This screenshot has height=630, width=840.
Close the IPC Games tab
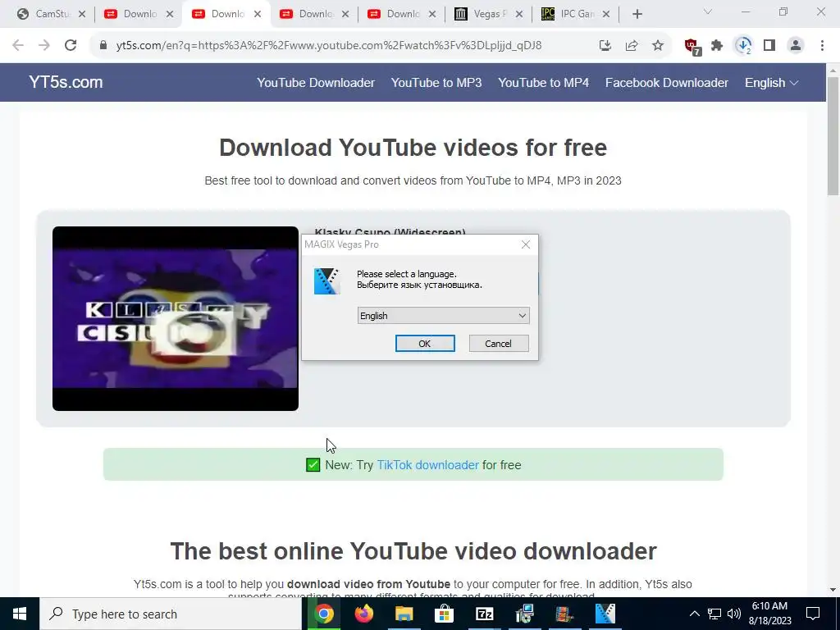tap(606, 15)
